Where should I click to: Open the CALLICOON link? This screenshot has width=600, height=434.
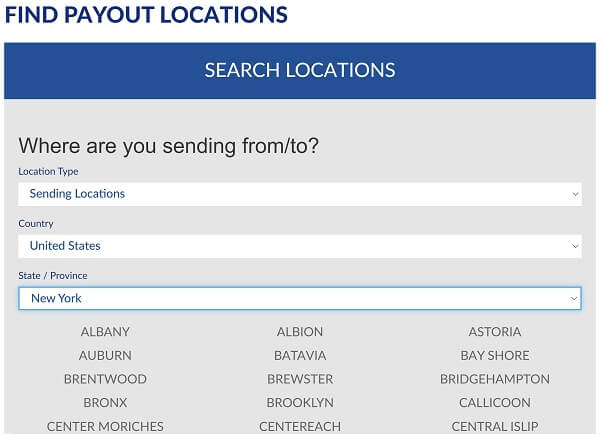click(495, 403)
